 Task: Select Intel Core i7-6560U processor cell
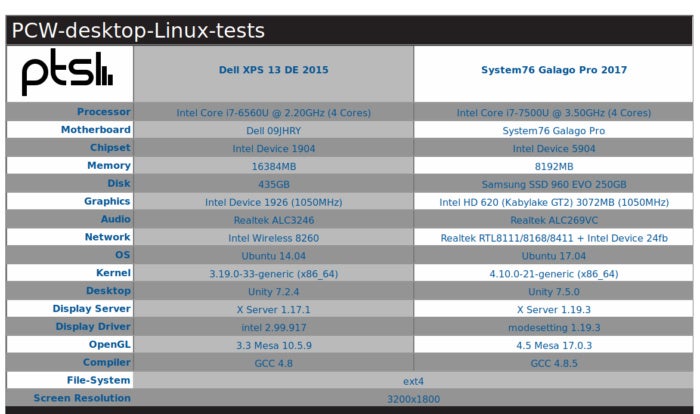(x=274, y=113)
